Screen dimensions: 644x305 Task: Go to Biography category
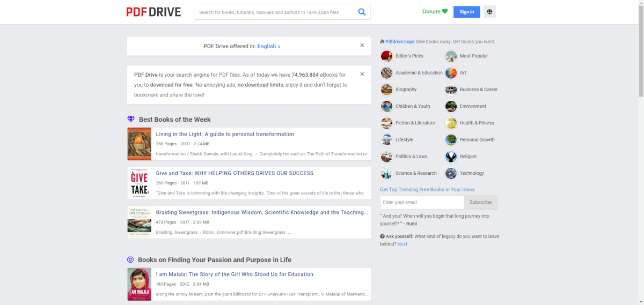pos(406,90)
